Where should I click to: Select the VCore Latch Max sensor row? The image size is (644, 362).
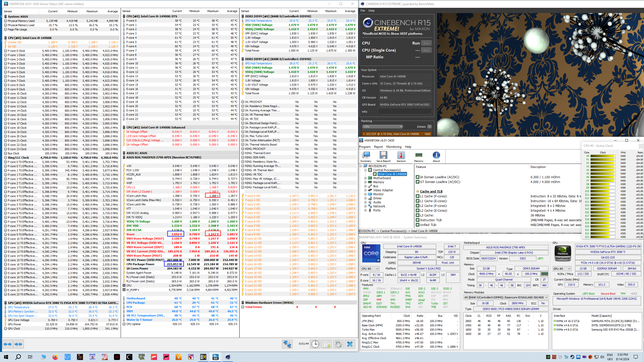click(180, 196)
